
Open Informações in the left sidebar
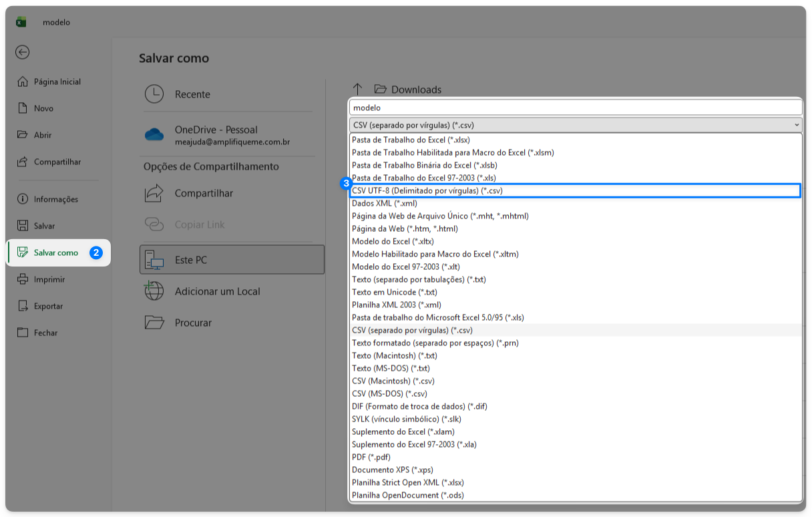coord(56,199)
